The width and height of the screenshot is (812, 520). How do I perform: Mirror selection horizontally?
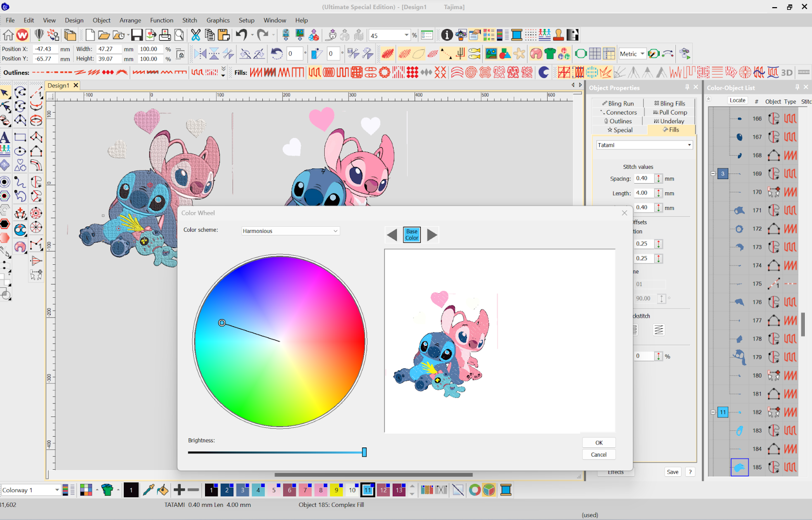[x=200, y=54]
